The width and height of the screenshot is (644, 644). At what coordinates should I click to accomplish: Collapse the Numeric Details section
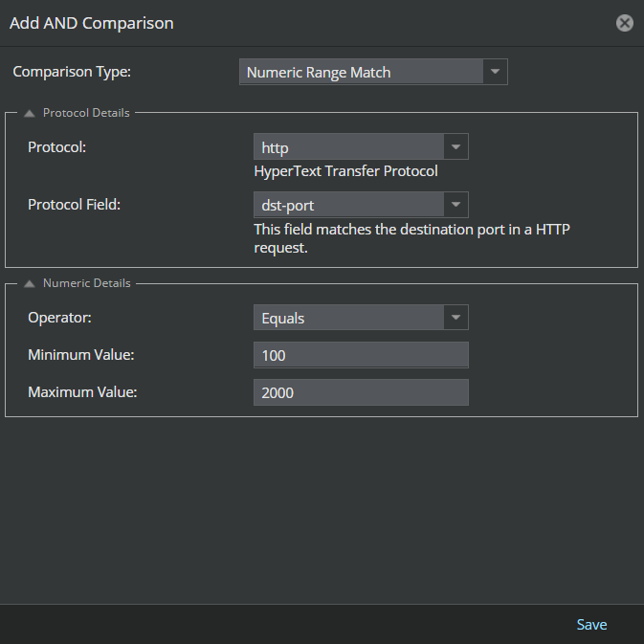29,284
